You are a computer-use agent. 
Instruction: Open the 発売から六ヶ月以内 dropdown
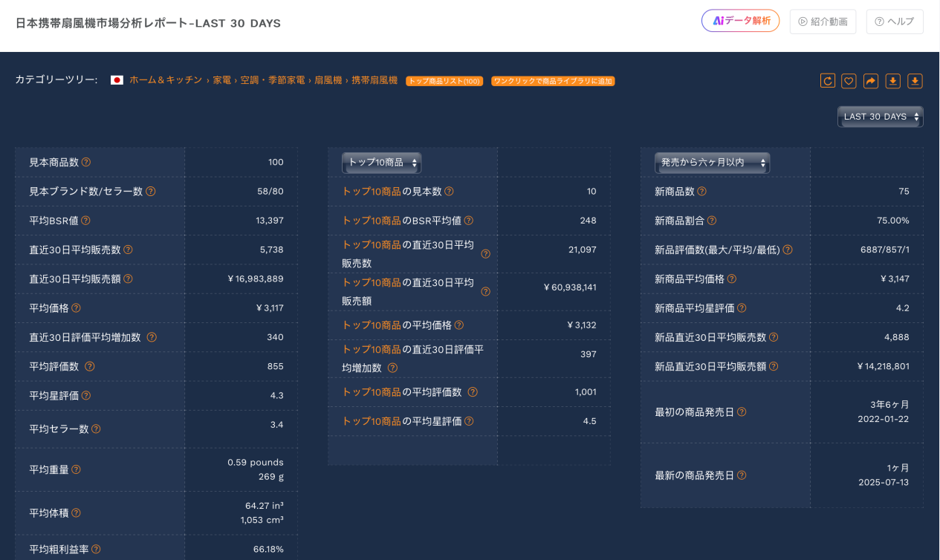pos(711,163)
